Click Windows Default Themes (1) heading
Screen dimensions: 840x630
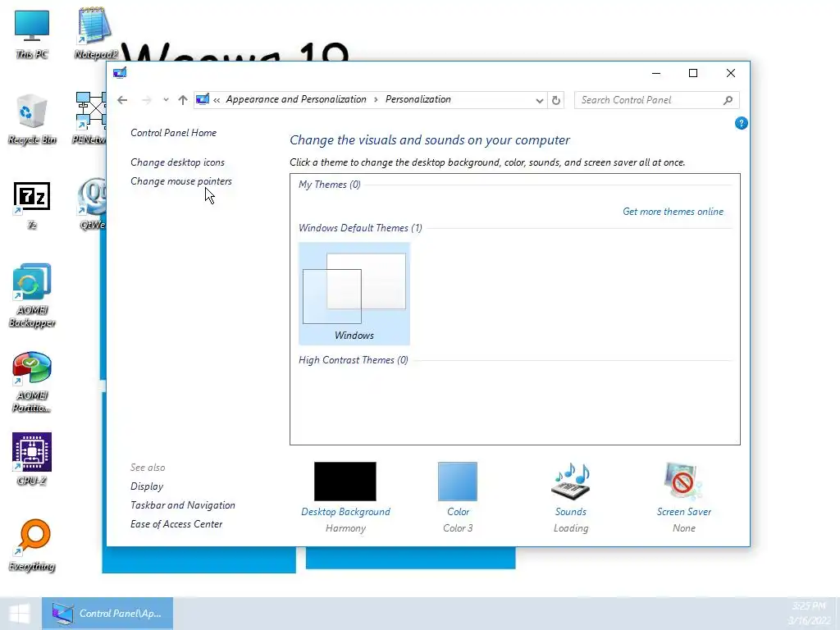[x=360, y=228]
